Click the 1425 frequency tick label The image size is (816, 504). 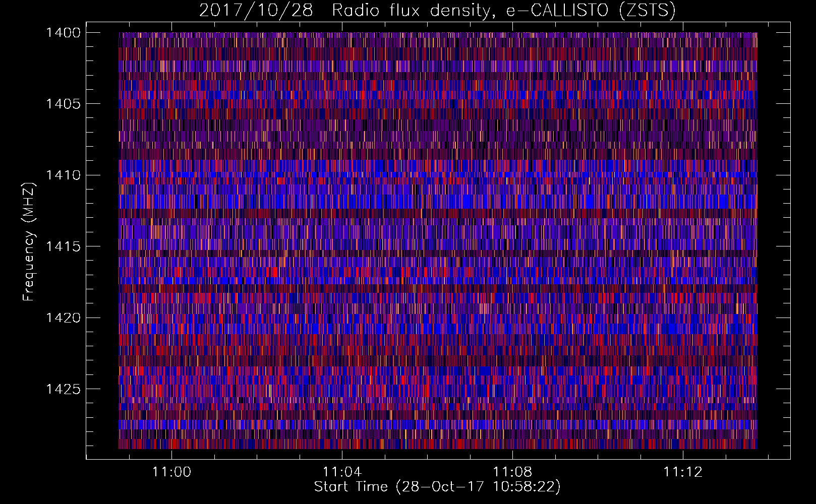point(63,389)
